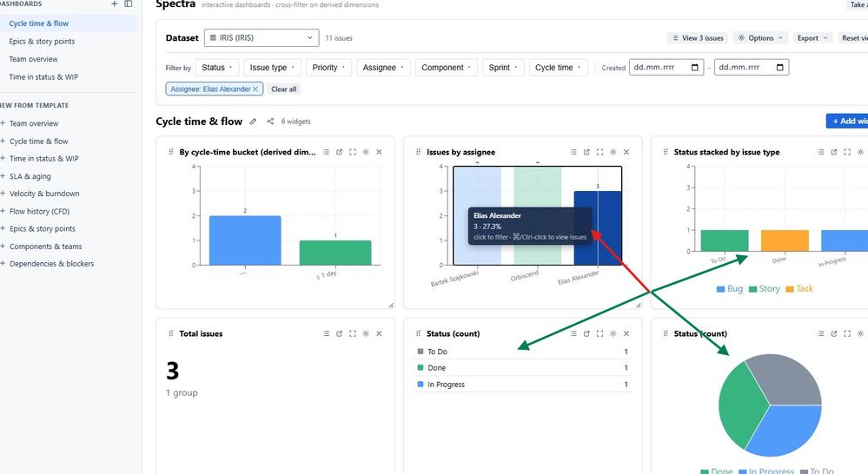Image resolution: width=868 pixels, height=474 pixels.
Task: Open settings of Total issues widget
Action: [x=366, y=333]
